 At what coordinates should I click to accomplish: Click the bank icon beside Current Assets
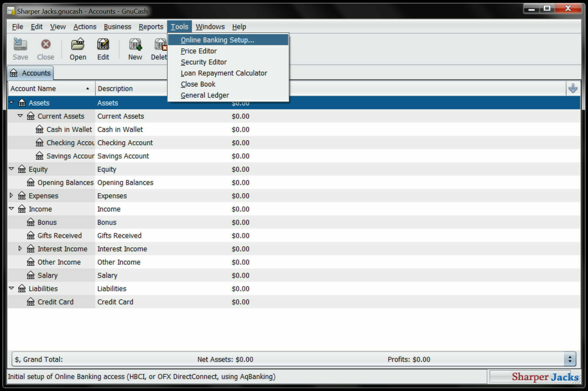coord(31,116)
